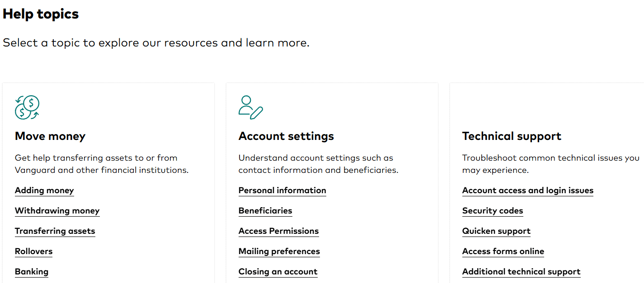644x283 pixels.
Task: Click the Move money coins icon
Action: click(x=27, y=107)
